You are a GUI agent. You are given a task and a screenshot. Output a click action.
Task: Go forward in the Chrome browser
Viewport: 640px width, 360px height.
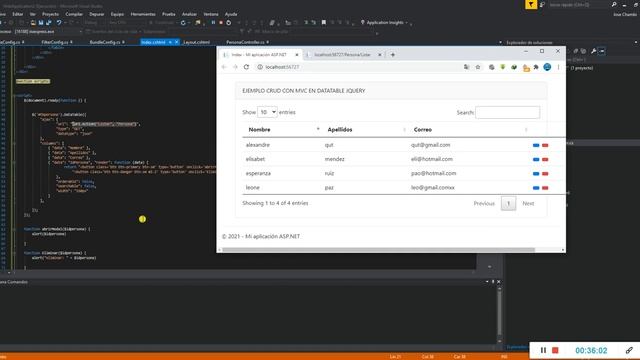235,67
